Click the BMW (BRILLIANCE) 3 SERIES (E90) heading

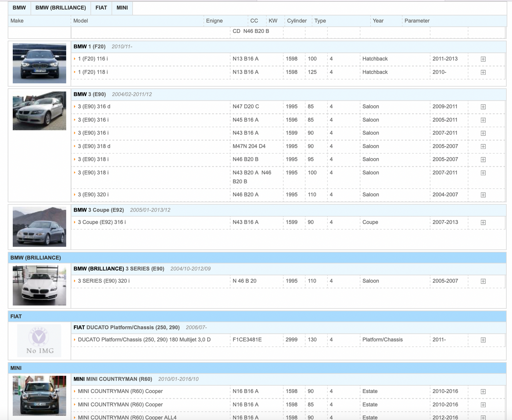[x=119, y=269]
